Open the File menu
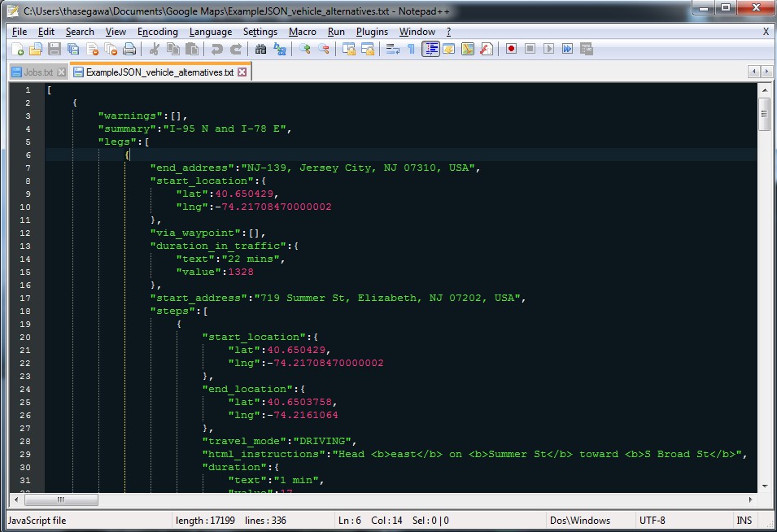The width and height of the screenshot is (777, 532). click(20, 32)
